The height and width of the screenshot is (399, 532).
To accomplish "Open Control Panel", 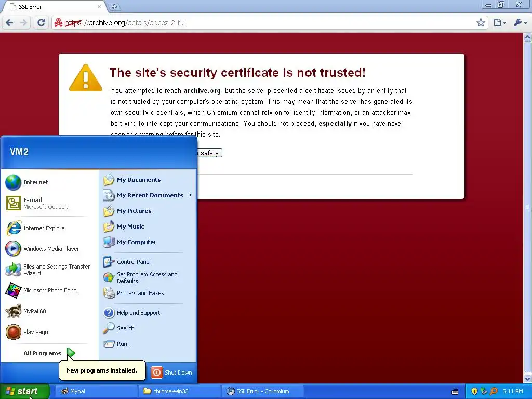I will 148,262.
